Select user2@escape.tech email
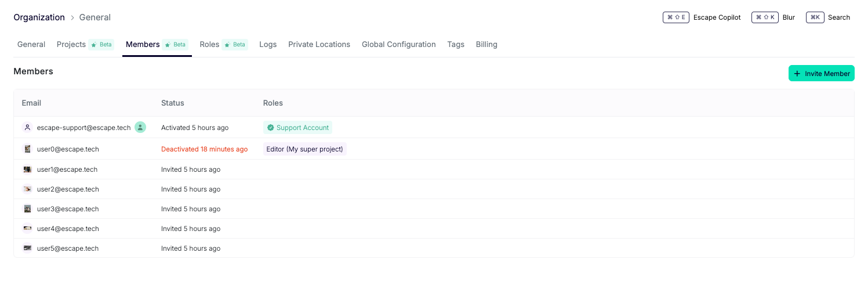This screenshot has height=303, width=868. 68,189
